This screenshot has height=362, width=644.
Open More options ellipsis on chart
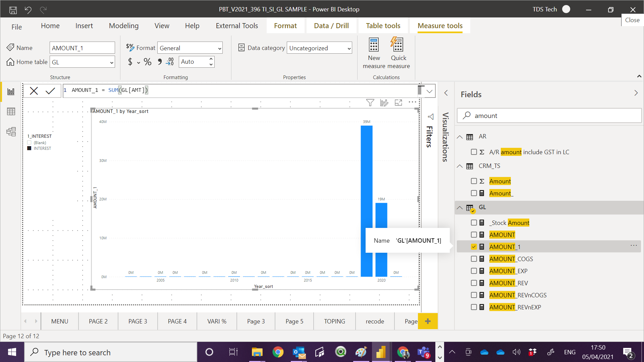(413, 102)
